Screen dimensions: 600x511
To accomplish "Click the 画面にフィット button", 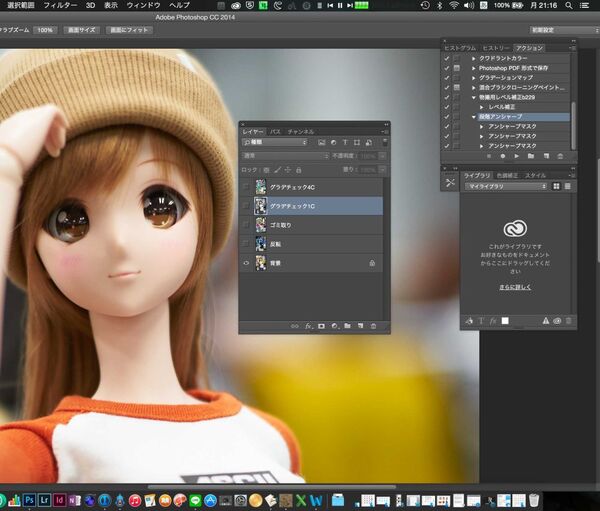I will (x=129, y=30).
